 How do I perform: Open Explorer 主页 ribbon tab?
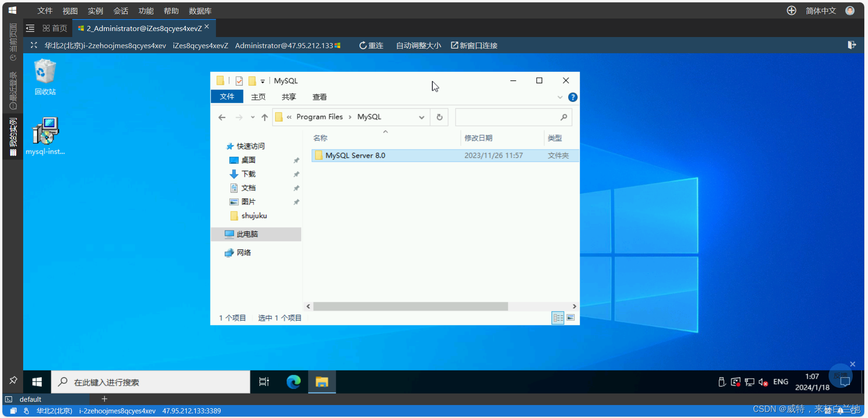[x=258, y=97]
